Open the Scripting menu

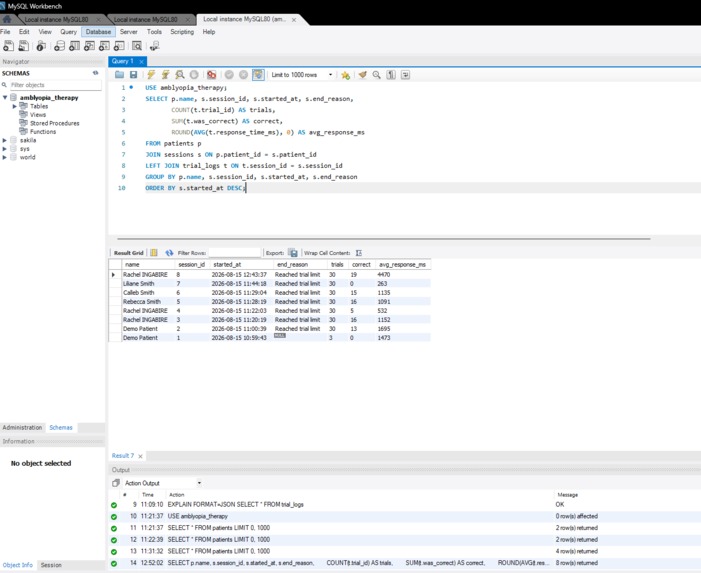182,32
